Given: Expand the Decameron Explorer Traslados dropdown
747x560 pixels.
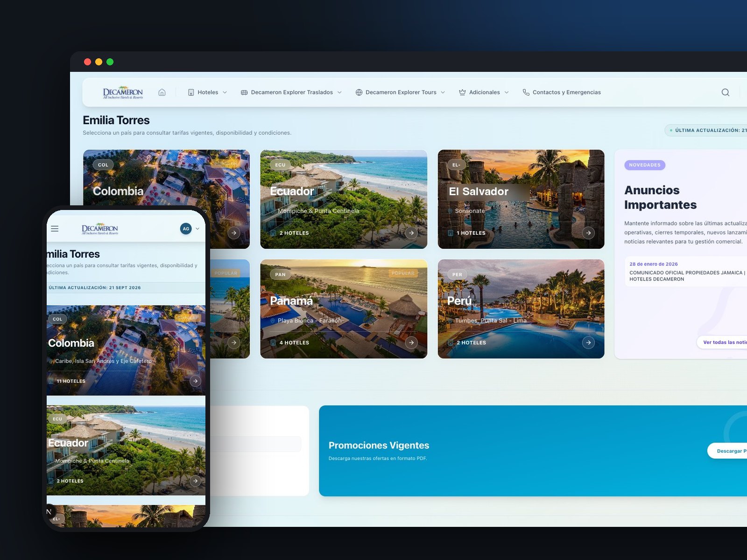Looking at the screenshot, I should point(291,92).
